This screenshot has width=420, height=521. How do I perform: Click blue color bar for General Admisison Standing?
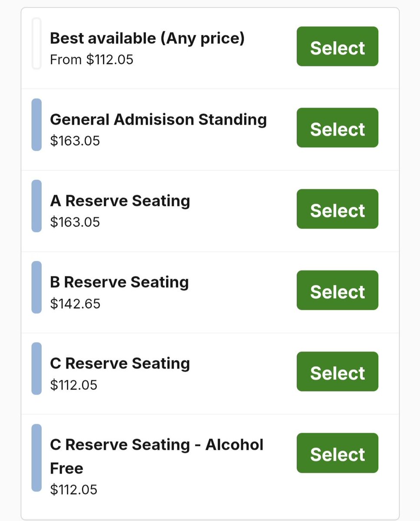[x=36, y=125]
